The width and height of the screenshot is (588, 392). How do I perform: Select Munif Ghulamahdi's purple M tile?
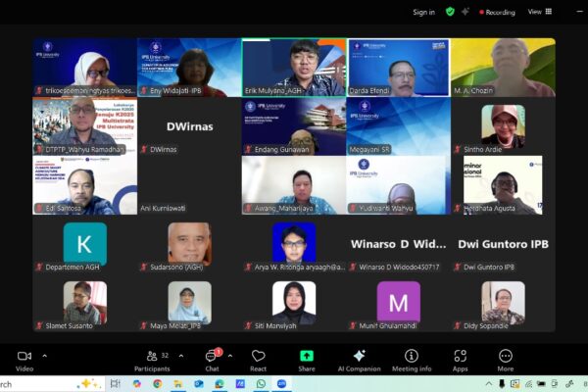point(399,302)
